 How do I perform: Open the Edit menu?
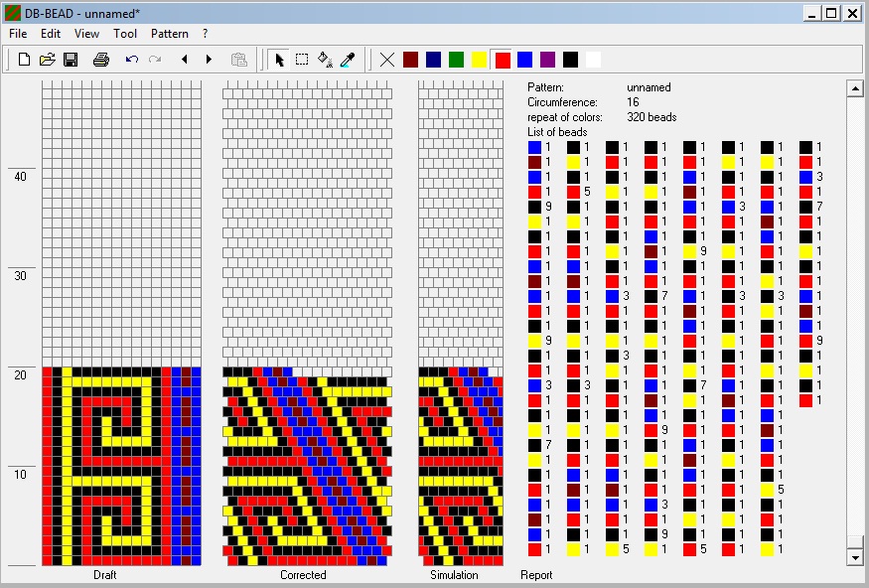(x=51, y=34)
